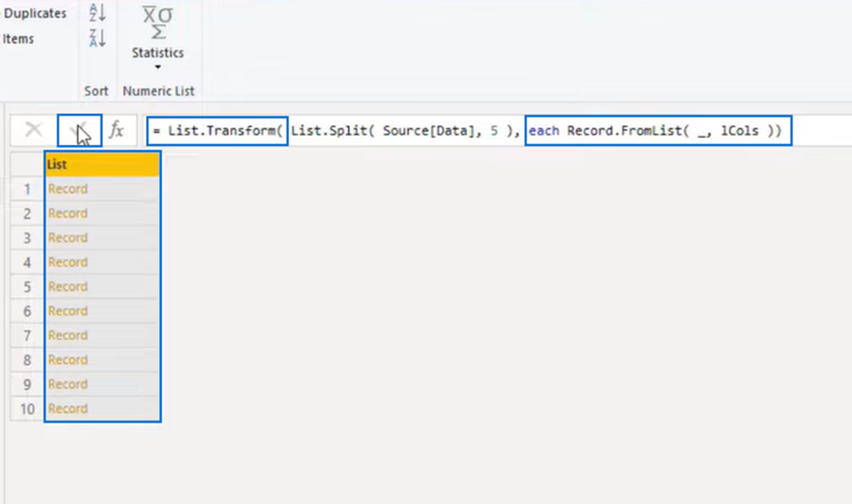This screenshot has height=504, width=852.
Task: Sort the list ascending A to Z
Action: [x=97, y=12]
